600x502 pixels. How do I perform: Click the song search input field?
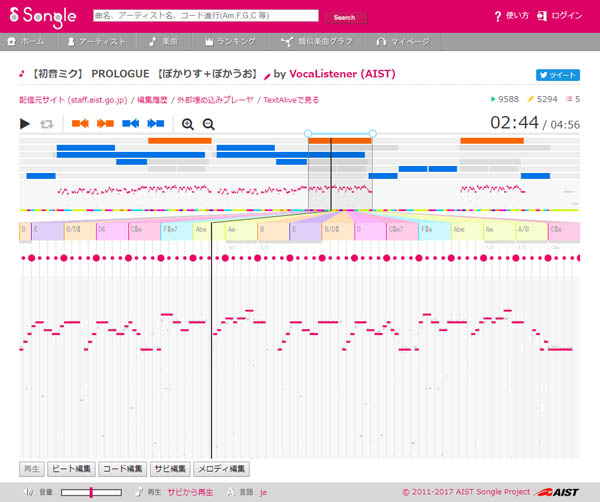click(204, 17)
